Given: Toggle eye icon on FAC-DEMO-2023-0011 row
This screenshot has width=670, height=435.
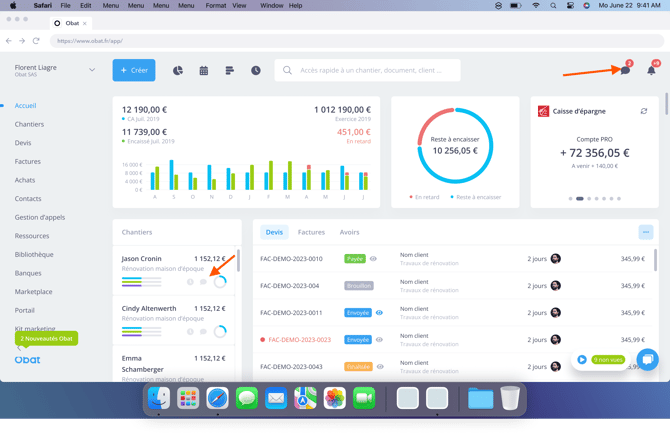Looking at the screenshot, I should [x=380, y=313].
